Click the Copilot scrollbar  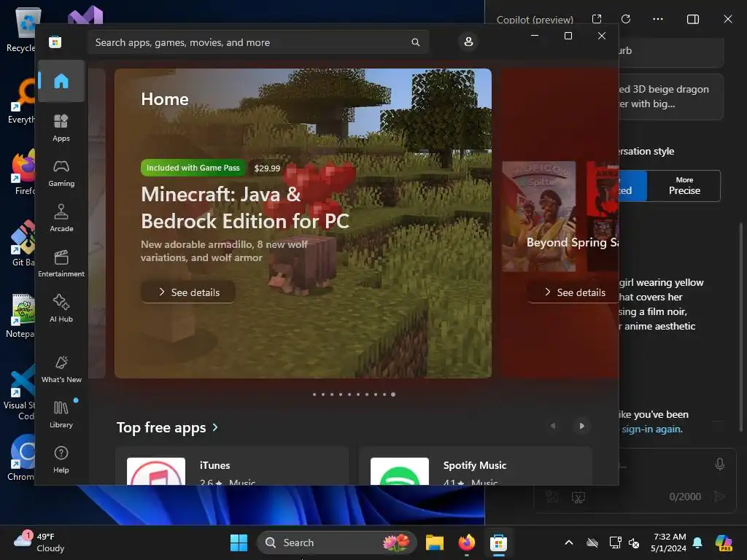pos(741,327)
